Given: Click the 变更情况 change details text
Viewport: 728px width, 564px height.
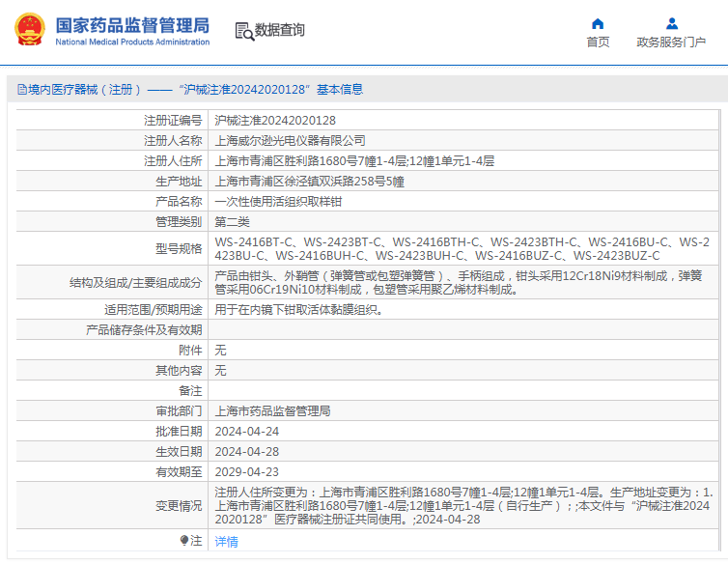Looking at the screenshot, I should click(x=463, y=505).
